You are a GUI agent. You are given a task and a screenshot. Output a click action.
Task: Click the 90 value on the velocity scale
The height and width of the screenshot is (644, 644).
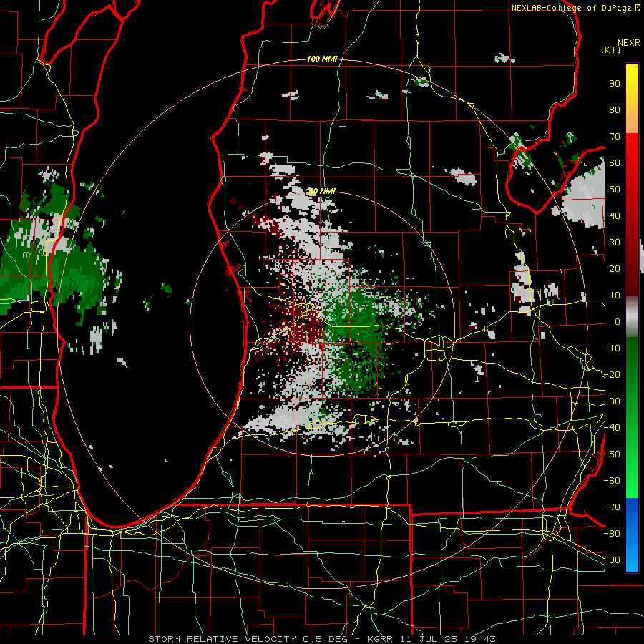[615, 84]
